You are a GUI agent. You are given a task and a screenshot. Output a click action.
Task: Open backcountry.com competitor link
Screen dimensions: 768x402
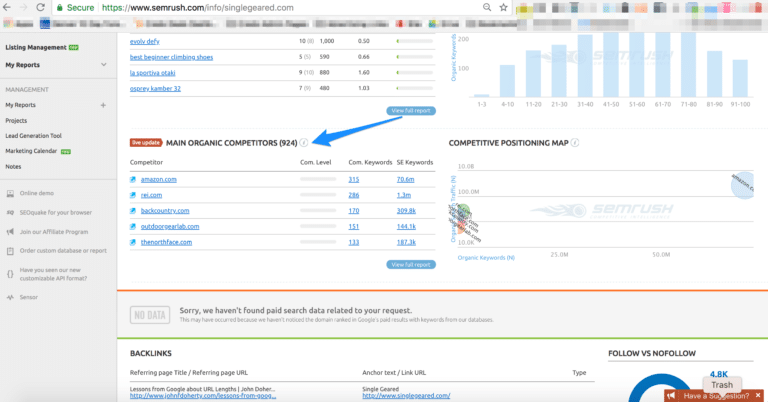(x=165, y=211)
